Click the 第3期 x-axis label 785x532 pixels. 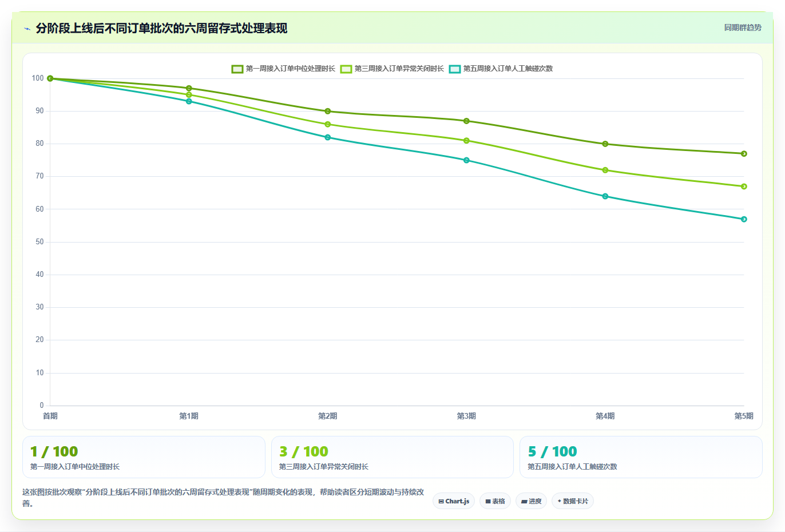(466, 416)
